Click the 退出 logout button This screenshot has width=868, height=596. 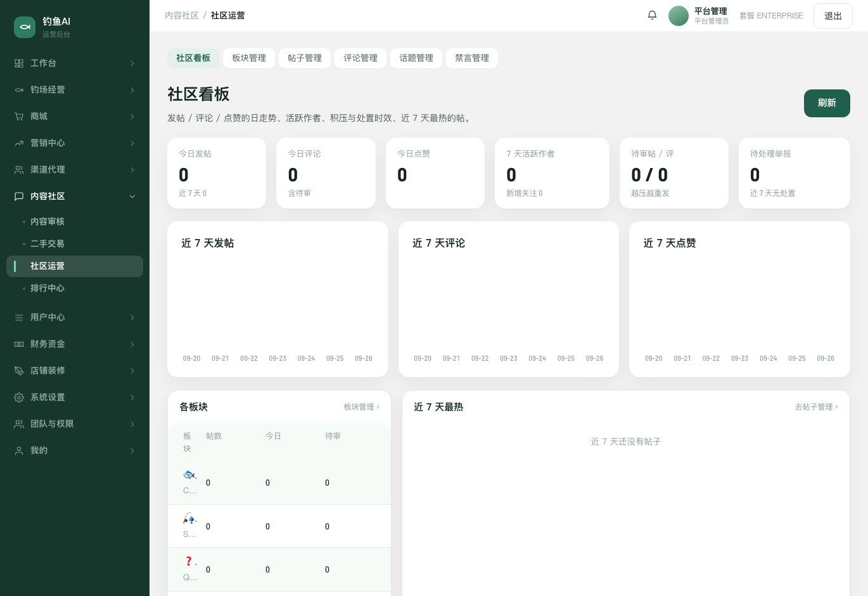[x=833, y=16]
